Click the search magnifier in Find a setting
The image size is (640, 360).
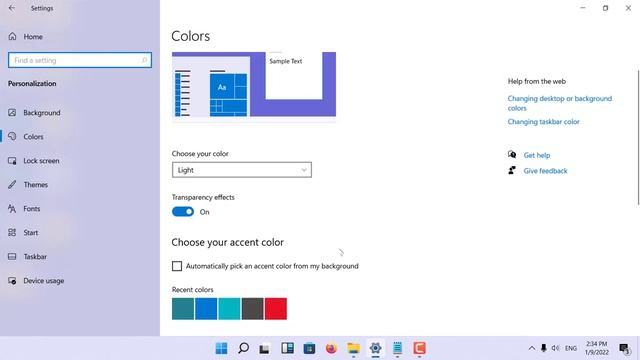pos(144,60)
